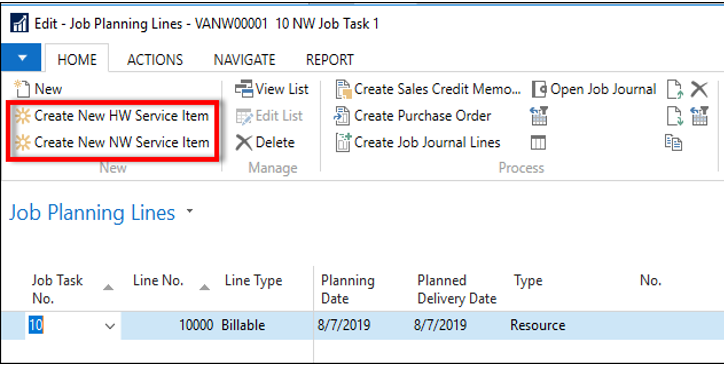Click the New document icon
The width and height of the screenshot is (724, 367).
[22, 89]
